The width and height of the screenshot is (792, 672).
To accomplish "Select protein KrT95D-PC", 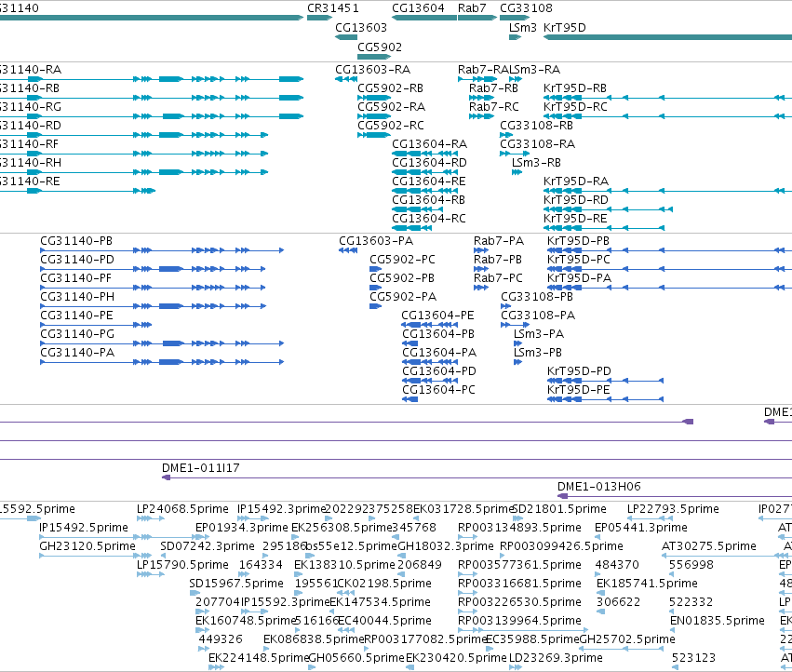I will [x=578, y=260].
